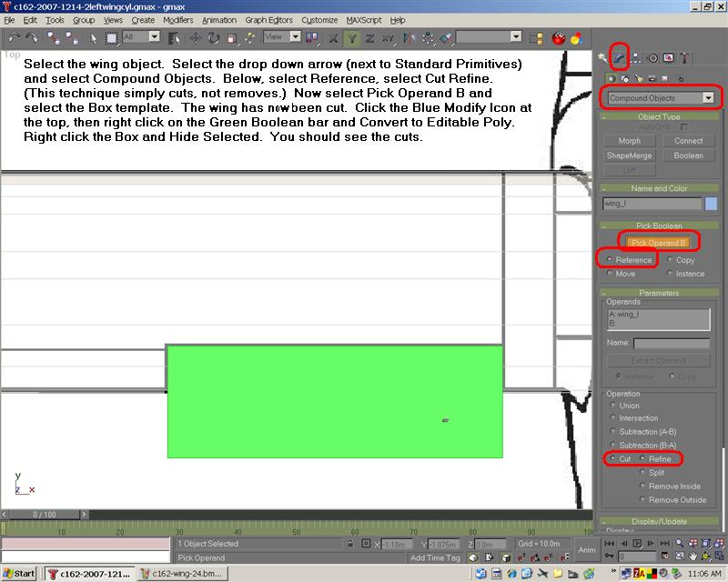Switch to the Create panel tab
The image size is (728, 582).
click(x=602, y=58)
